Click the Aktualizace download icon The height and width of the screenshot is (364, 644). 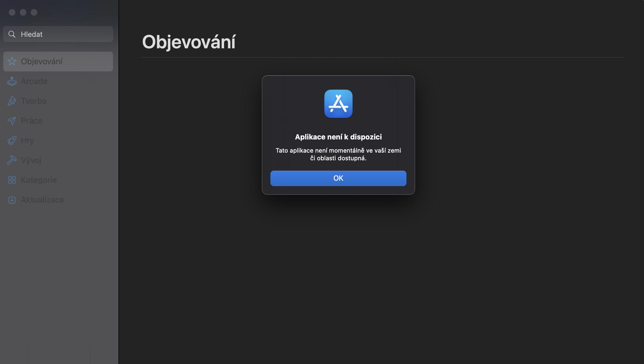tap(12, 200)
